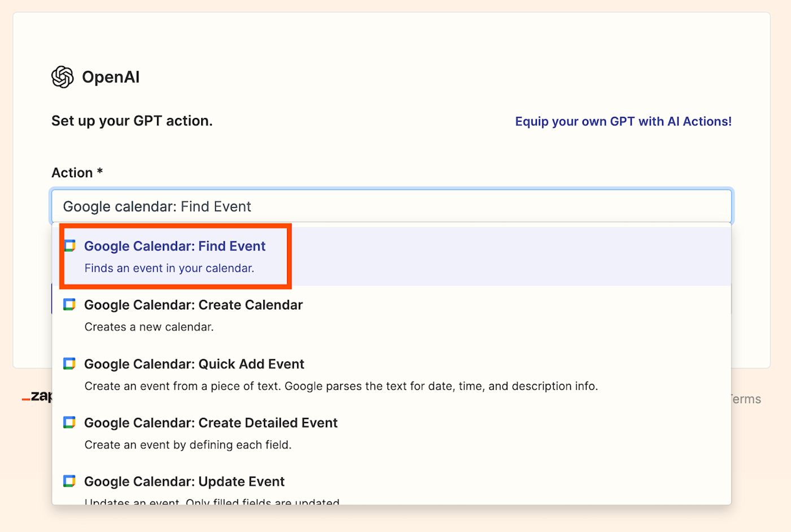Screen dimensions: 791x532
Task: Select Google Calendar: Create Detailed Event
Action: pos(392,433)
